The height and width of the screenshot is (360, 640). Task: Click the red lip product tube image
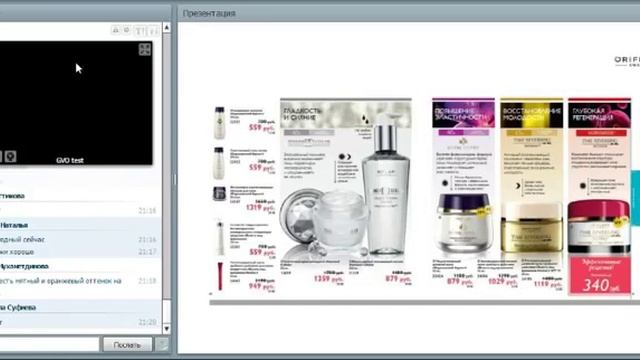tap(220, 276)
